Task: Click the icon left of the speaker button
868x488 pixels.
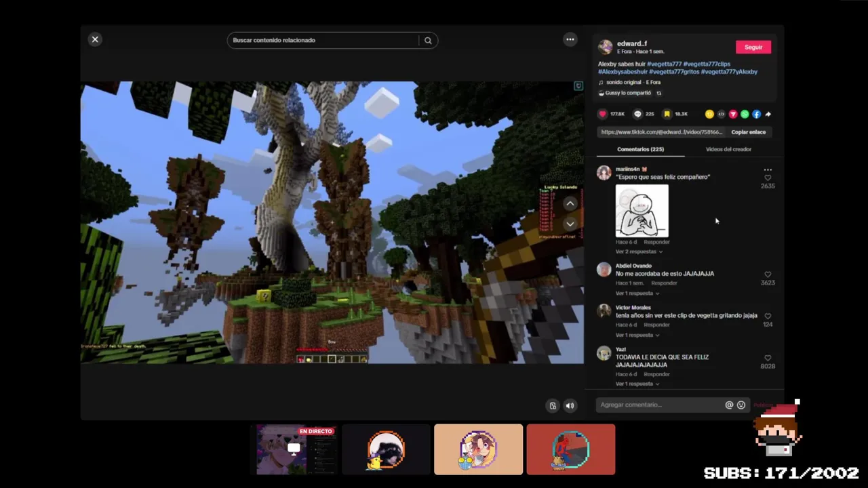Action: 553,405
